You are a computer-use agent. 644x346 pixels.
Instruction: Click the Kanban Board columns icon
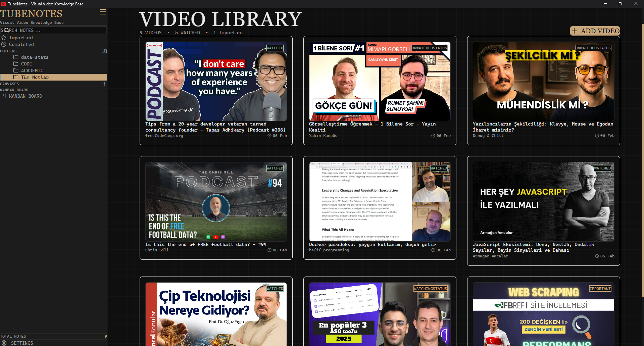click(4, 96)
